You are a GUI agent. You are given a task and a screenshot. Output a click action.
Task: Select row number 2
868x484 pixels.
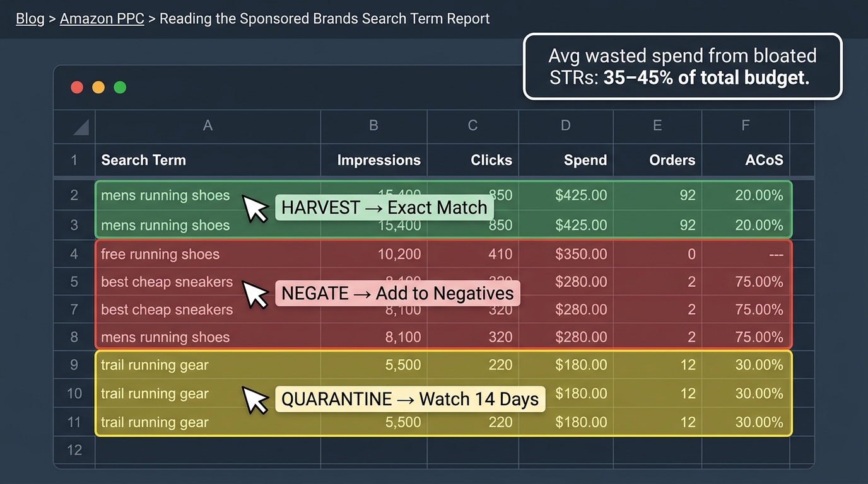click(x=74, y=195)
